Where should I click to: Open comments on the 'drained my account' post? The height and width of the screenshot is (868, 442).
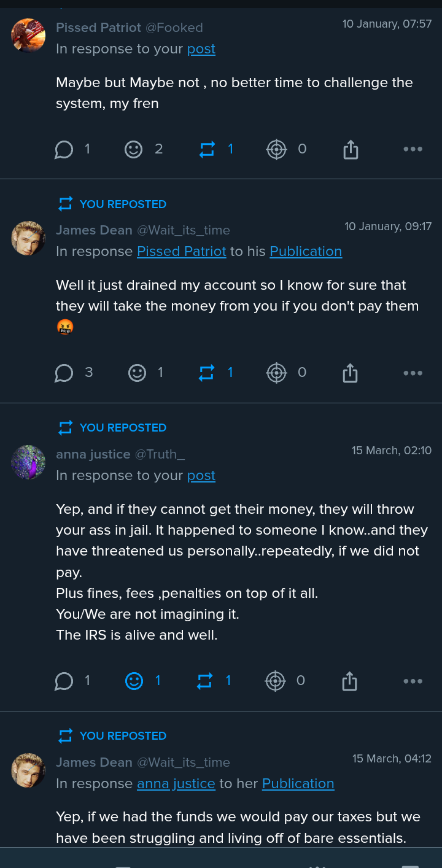click(64, 373)
